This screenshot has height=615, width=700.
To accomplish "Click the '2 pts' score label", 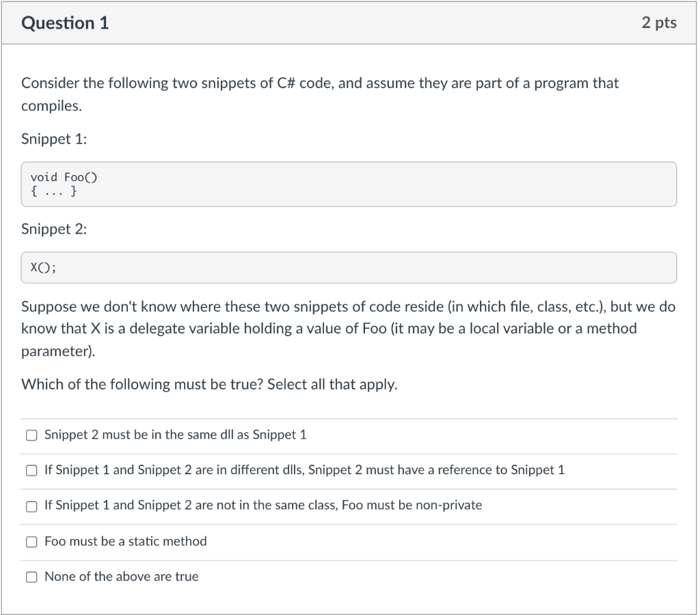I will 659,23.
